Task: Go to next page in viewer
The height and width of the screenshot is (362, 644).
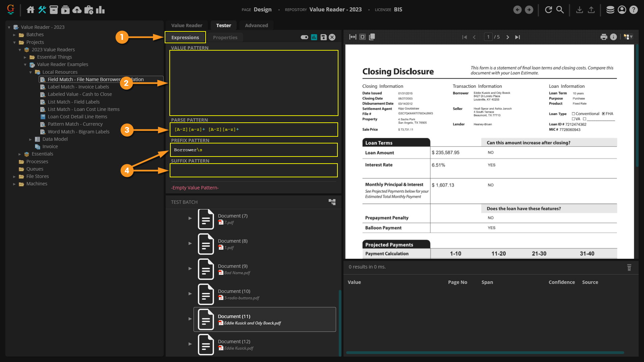Action: 507,37
